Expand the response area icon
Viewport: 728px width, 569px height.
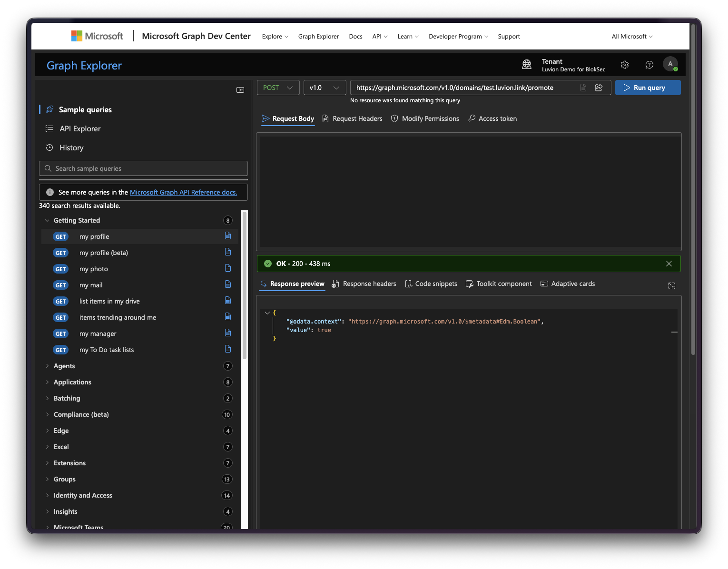click(x=672, y=285)
